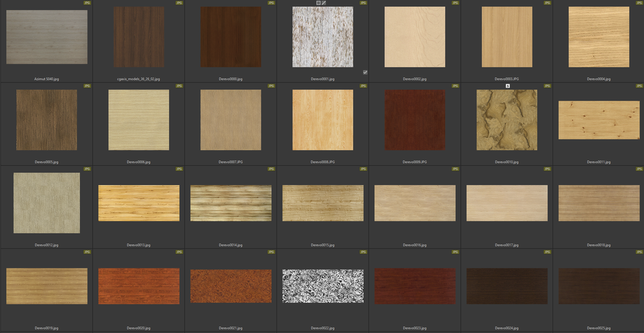Click the JPG badge on the Derevo0009 tile

pyautogui.click(x=455, y=85)
